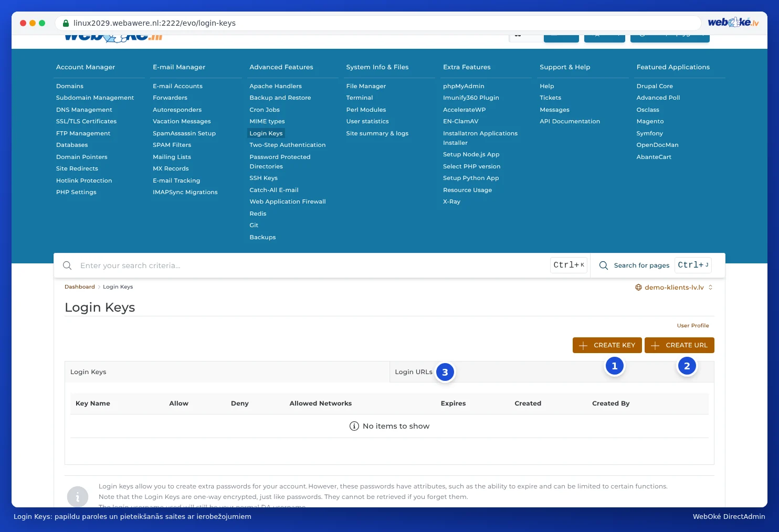Viewport: 779px width, 532px height.
Task: Click the gray info circle beside Login keys note
Action: pos(78,497)
